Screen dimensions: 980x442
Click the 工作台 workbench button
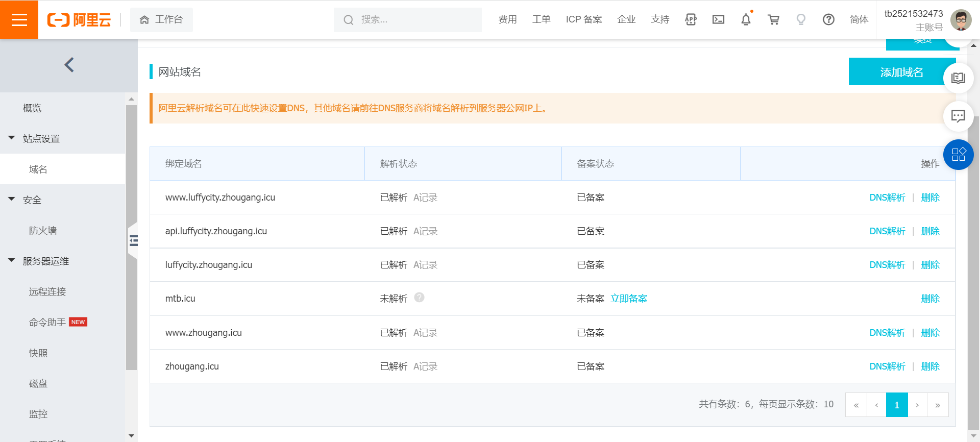pyautogui.click(x=161, y=19)
